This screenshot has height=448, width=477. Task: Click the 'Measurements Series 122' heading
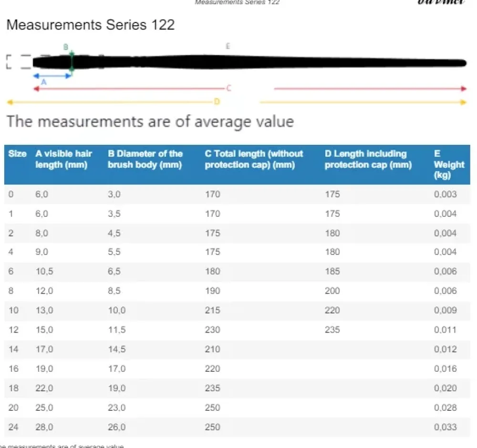[x=91, y=25]
